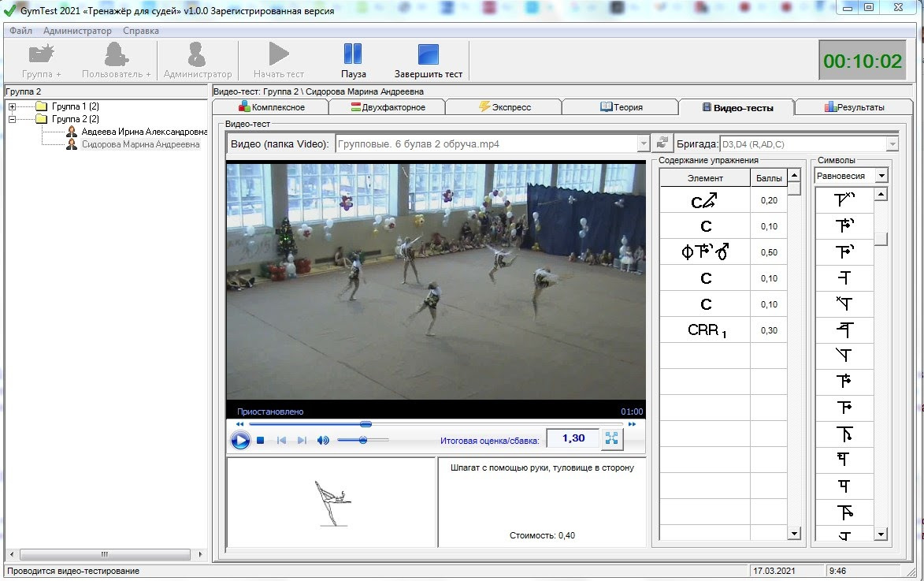The height and width of the screenshot is (581, 924).
Task: Click the video seek slider handle
Action: pyautogui.click(x=366, y=424)
